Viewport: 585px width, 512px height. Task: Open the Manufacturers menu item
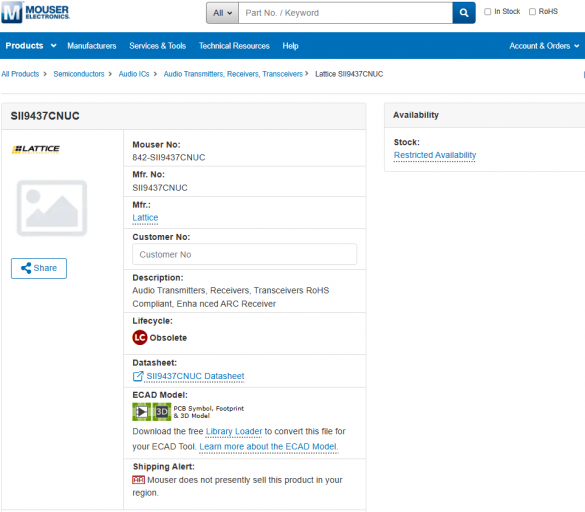pyautogui.click(x=92, y=46)
